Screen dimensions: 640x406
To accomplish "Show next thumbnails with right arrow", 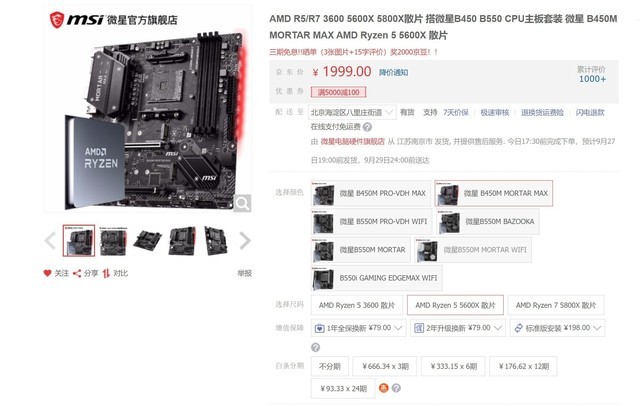I will [244, 240].
